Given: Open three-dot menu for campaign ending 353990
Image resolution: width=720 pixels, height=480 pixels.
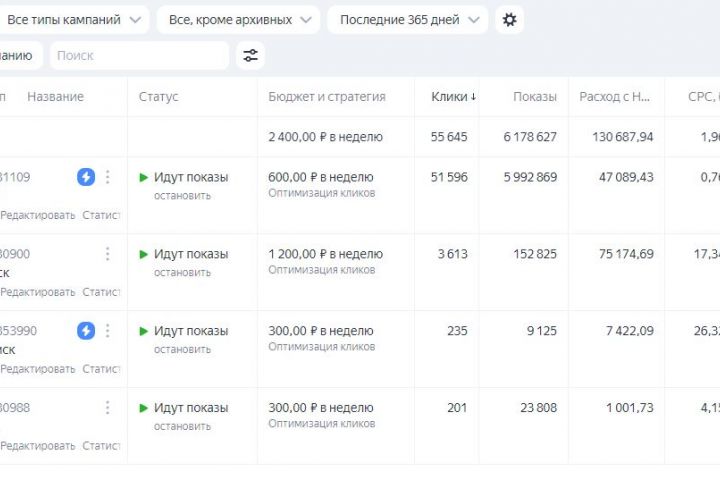Looking at the screenshot, I should click(x=108, y=331).
